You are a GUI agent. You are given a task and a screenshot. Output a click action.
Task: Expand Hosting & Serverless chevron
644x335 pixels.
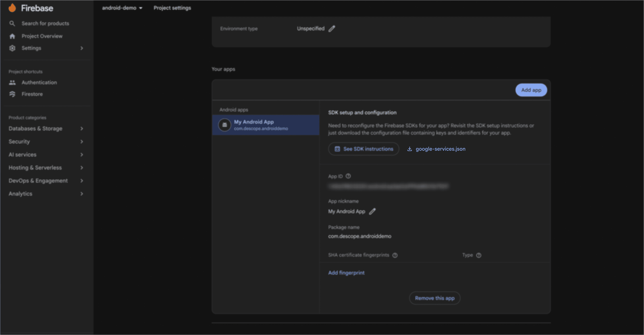coord(82,168)
